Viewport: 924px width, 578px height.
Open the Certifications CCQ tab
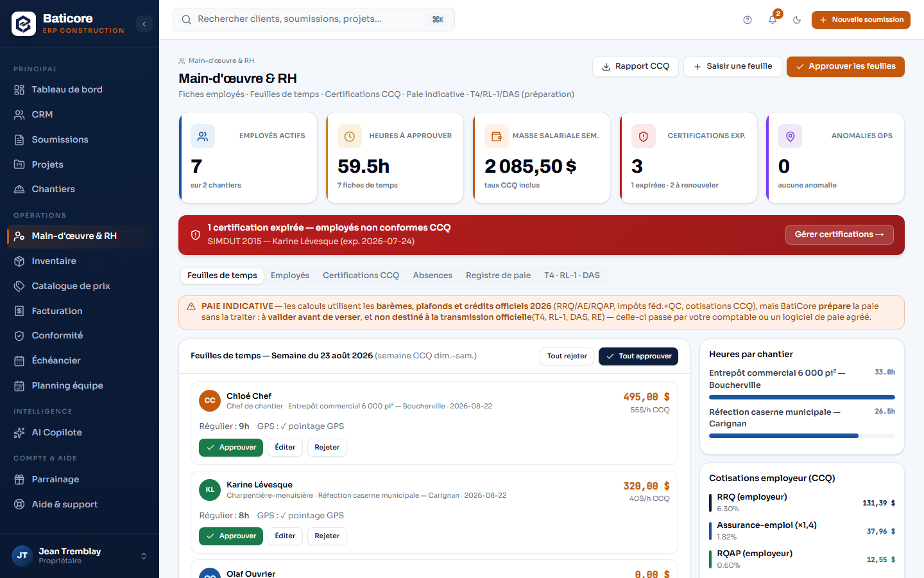click(361, 276)
